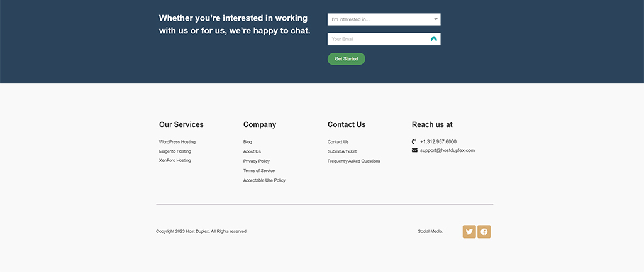Visit the Blog link
The width and height of the screenshot is (644, 272).
tap(248, 142)
